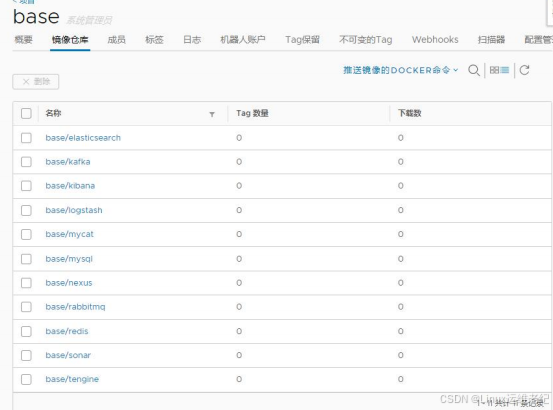Open the 日志 tab
553x410 pixels.
coord(192,39)
